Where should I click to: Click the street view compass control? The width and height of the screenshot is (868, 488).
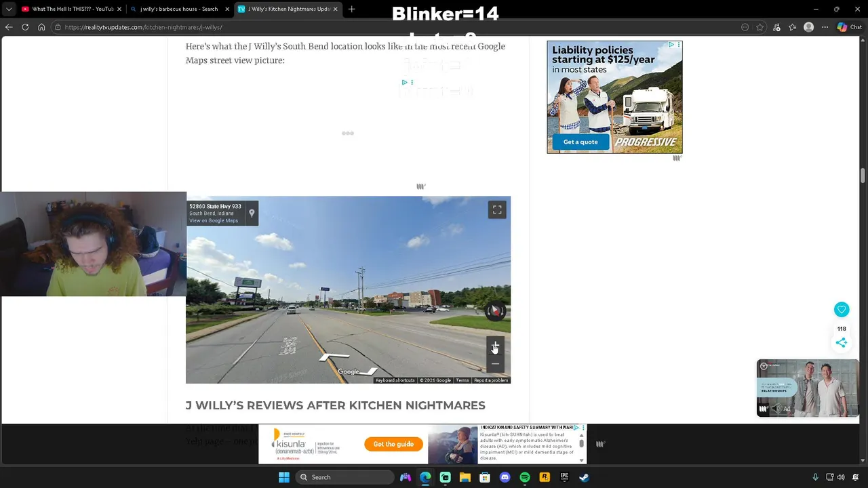coord(495,310)
